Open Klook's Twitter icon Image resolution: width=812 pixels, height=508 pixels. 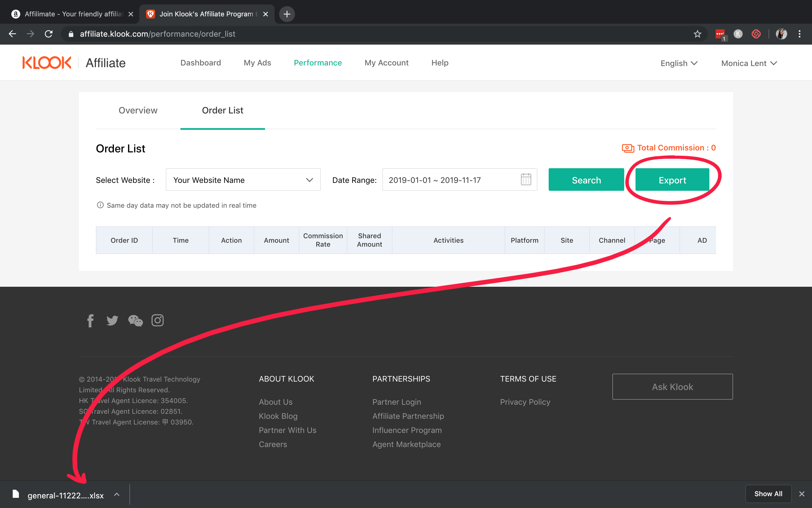[x=112, y=321]
